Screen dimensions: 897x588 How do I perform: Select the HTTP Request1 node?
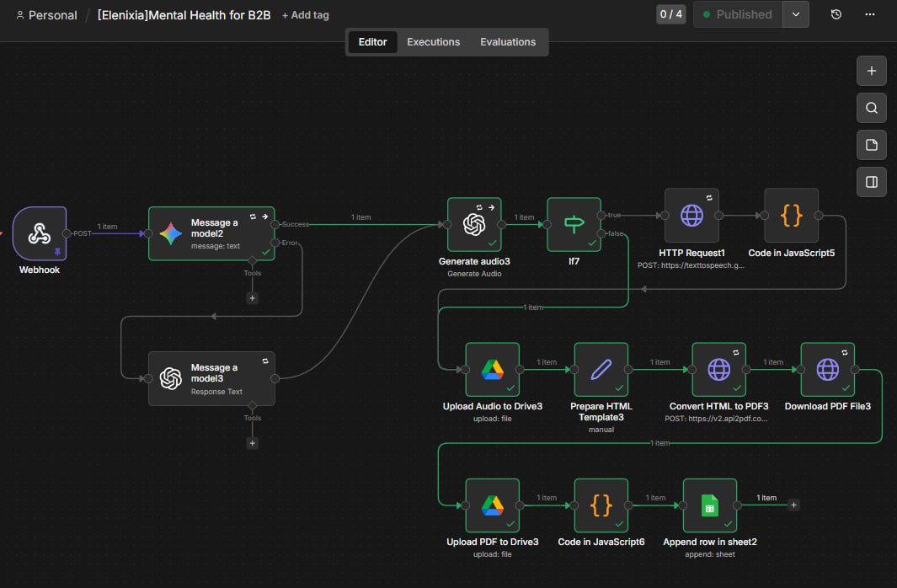click(x=691, y=216)
